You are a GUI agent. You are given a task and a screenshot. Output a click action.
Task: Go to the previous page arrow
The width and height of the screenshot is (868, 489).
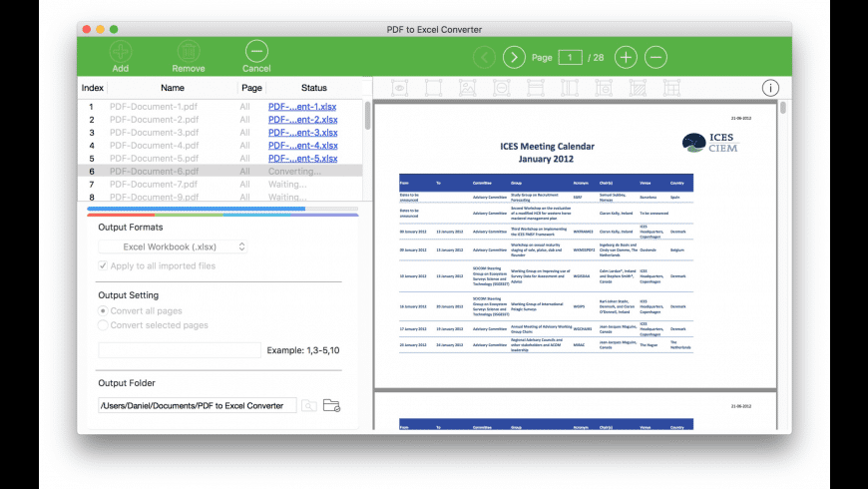[x=484, y=57]
